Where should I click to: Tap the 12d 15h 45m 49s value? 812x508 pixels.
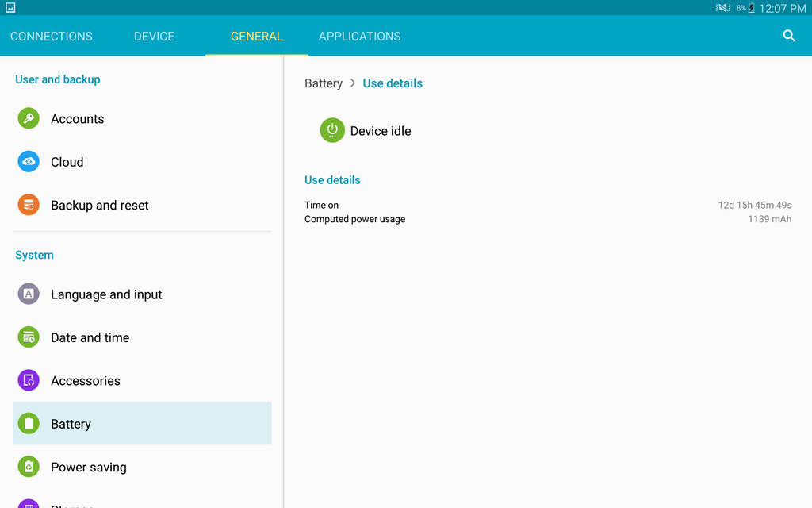755,206
